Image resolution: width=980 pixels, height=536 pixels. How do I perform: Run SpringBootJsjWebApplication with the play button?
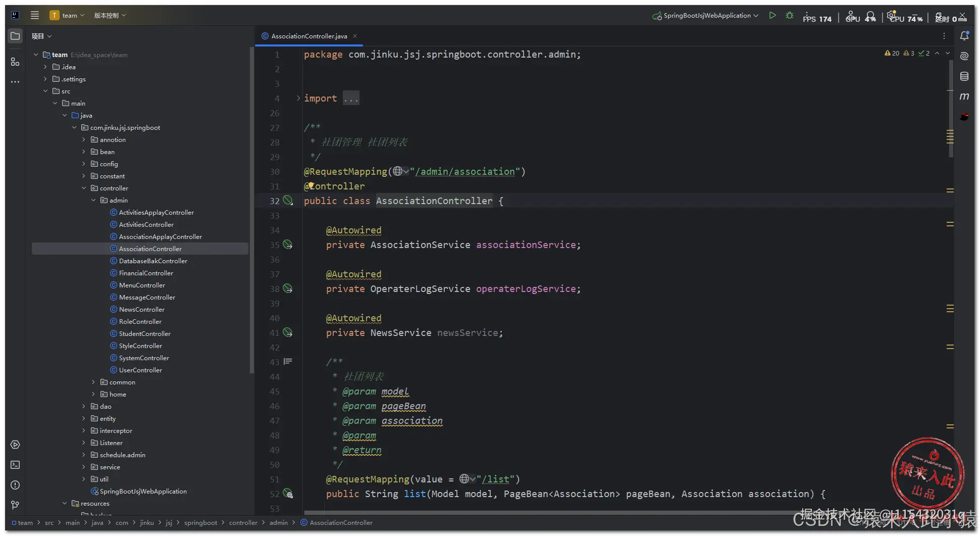[772, 15]
